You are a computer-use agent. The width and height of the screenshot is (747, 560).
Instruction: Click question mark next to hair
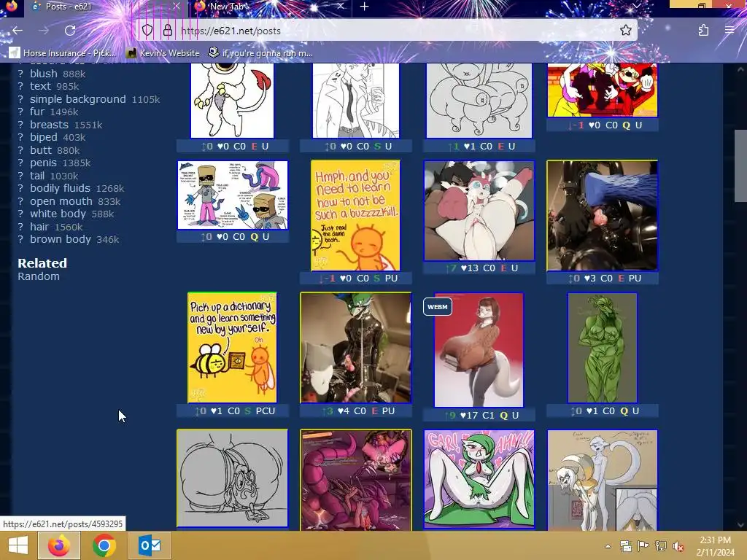tap(20, 227)
